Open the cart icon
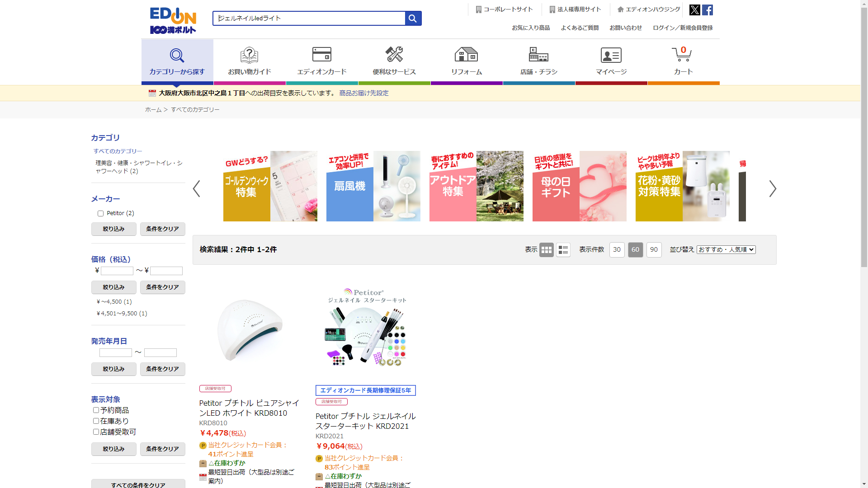Screen dimensions: 868x488 [x=683, y=61]
